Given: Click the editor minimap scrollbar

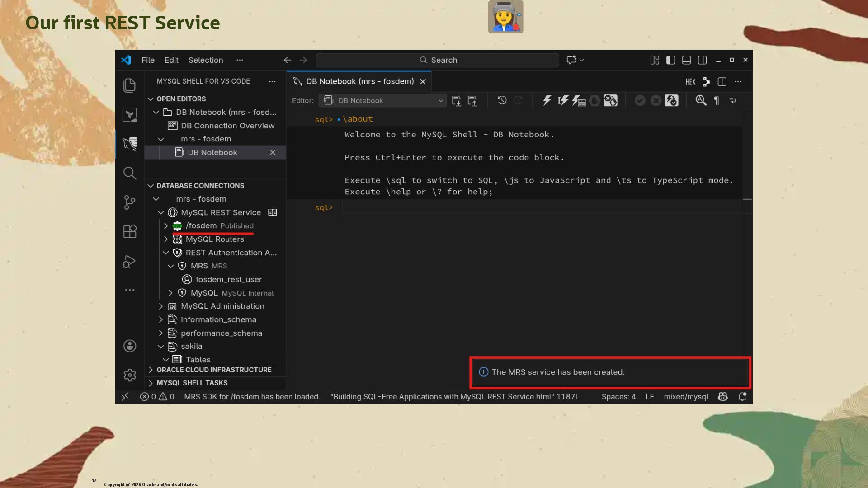Looking at the screenshot, I should tap(747, 199).
